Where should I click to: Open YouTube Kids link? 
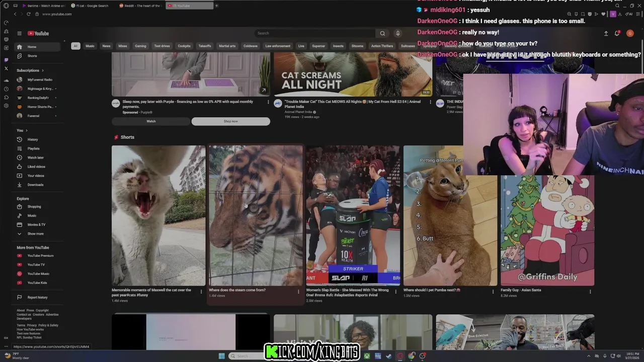click(38, 283)
